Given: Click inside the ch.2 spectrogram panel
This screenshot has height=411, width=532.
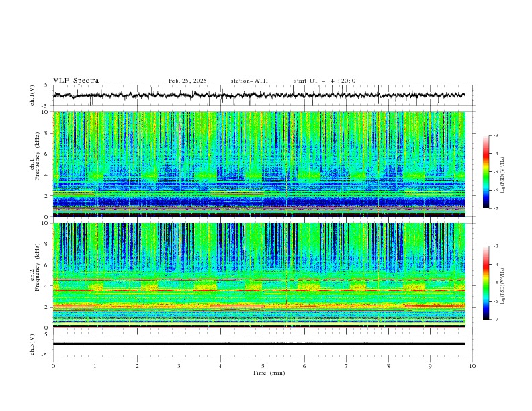Looking at the screenshot, I should click(259, 275).
